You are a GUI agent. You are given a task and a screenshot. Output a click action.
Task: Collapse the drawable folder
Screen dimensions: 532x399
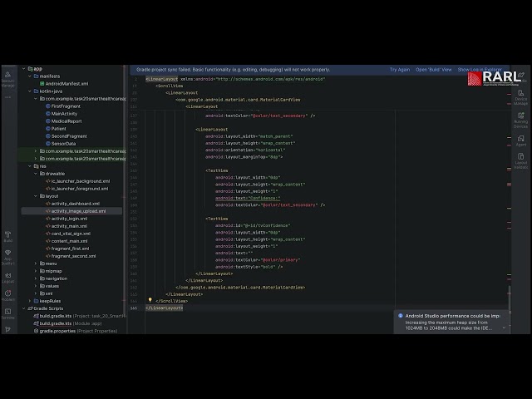(x=36, y=174)
